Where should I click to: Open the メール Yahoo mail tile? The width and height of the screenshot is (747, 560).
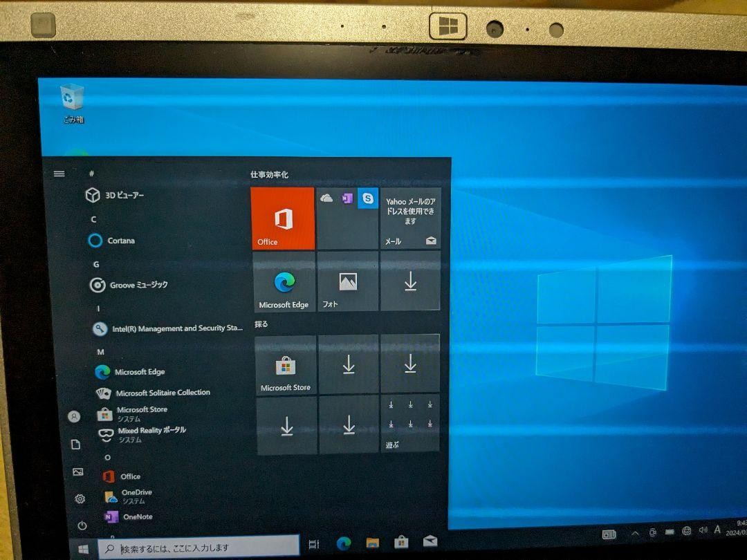click(x=410, y=218)
